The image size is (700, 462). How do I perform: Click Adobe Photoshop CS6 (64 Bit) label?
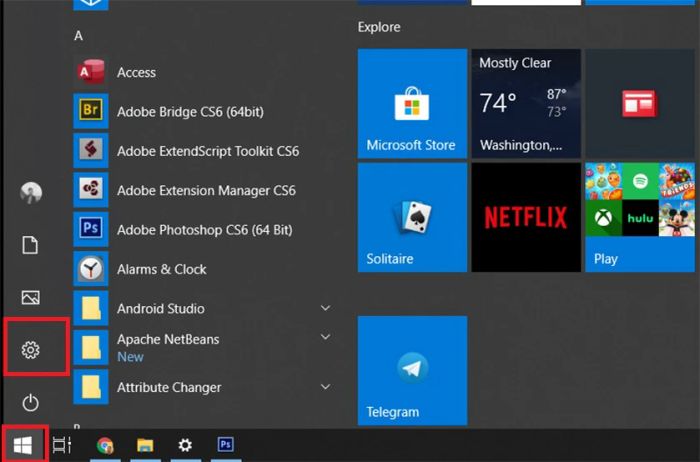[204, 230]
